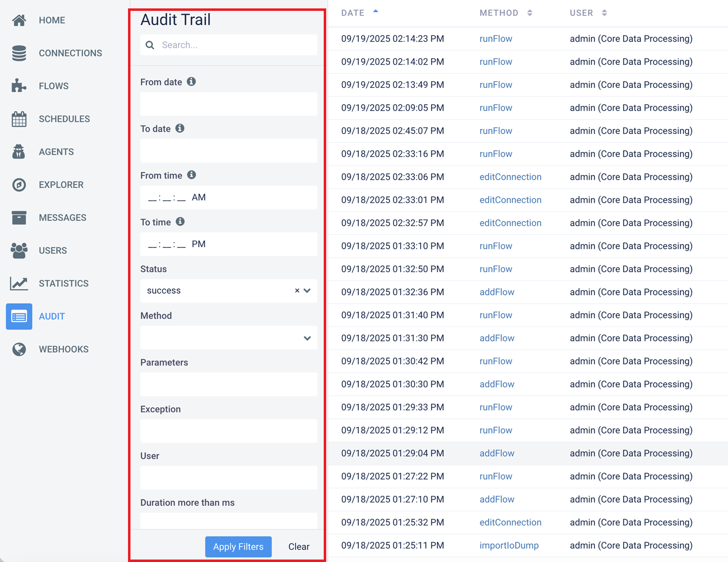Sort audit entries by User column
Viewport: 728px width, 562px height.
604,13
